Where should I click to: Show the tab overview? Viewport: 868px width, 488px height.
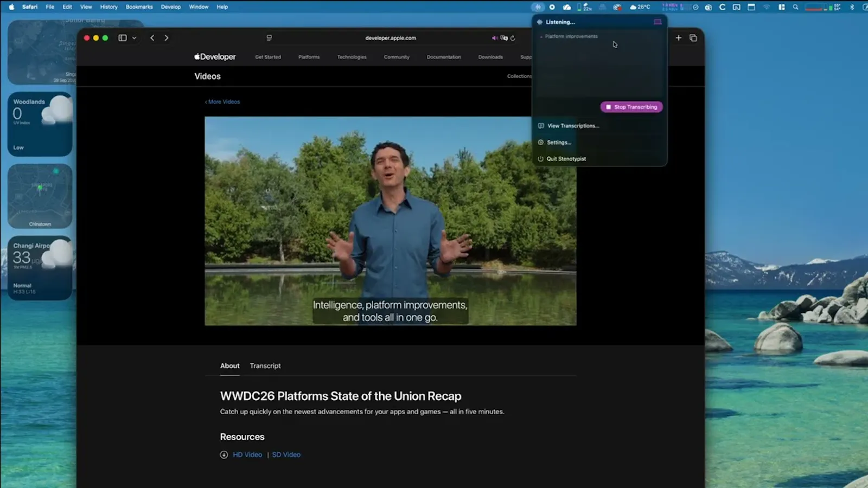coord(693,38)
